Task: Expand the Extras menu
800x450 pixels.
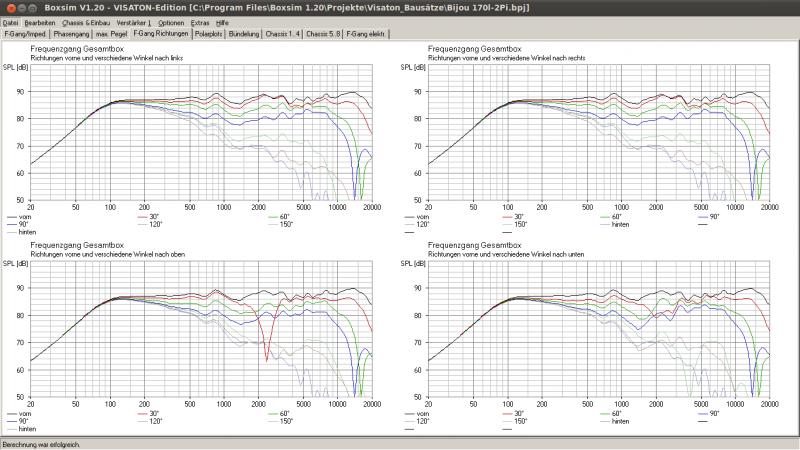Action: click(201, 22)
